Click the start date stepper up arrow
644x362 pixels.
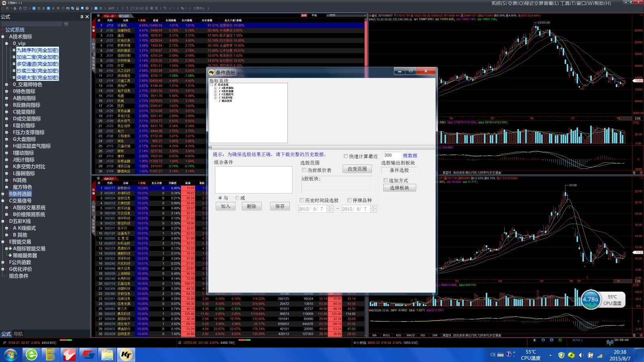(x=330, y=207)
